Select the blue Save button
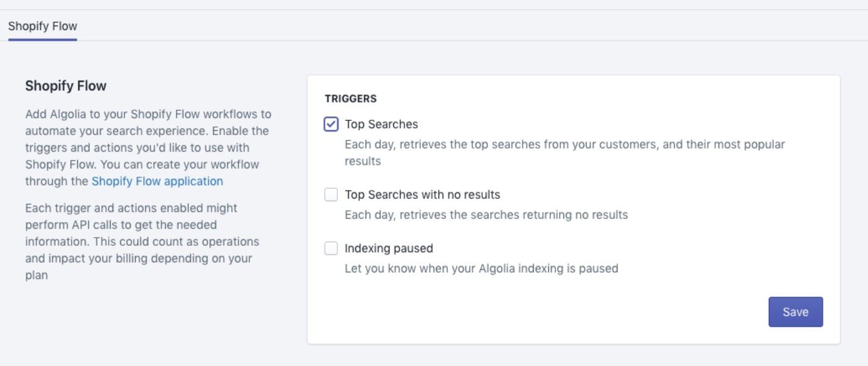Screen dimensions: 868x366 pos(795,311)
